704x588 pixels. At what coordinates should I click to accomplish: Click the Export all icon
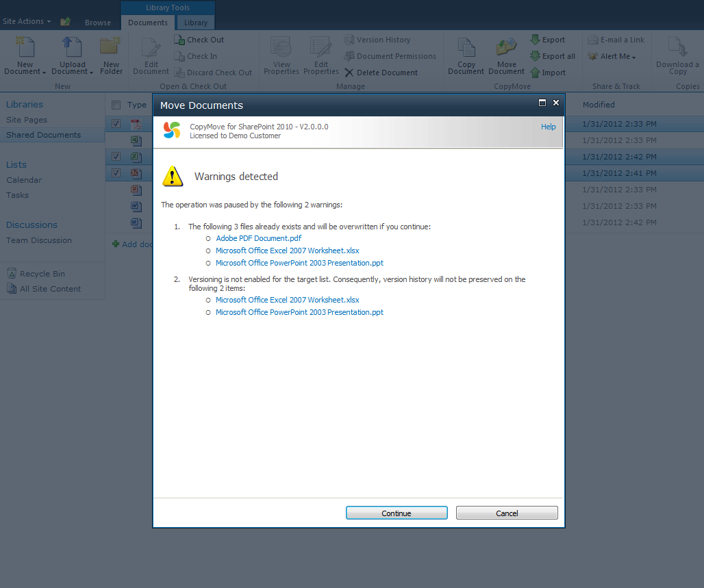[x=535, y=55]
